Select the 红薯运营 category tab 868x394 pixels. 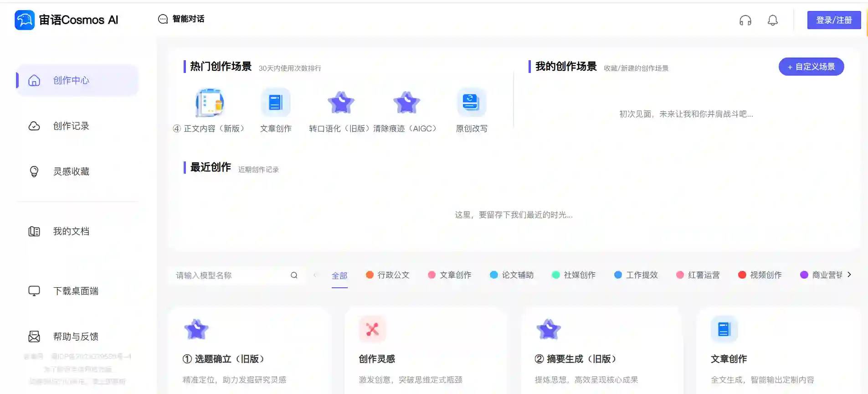coord(698,275)
